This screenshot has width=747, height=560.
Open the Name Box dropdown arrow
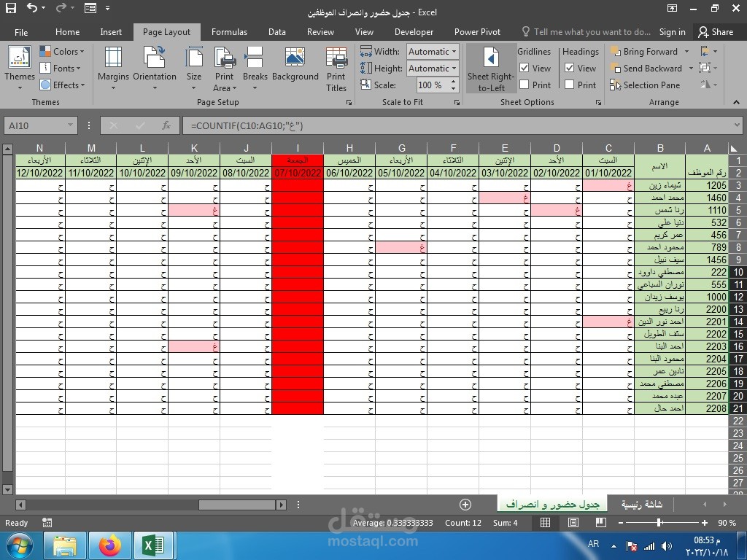71,125
